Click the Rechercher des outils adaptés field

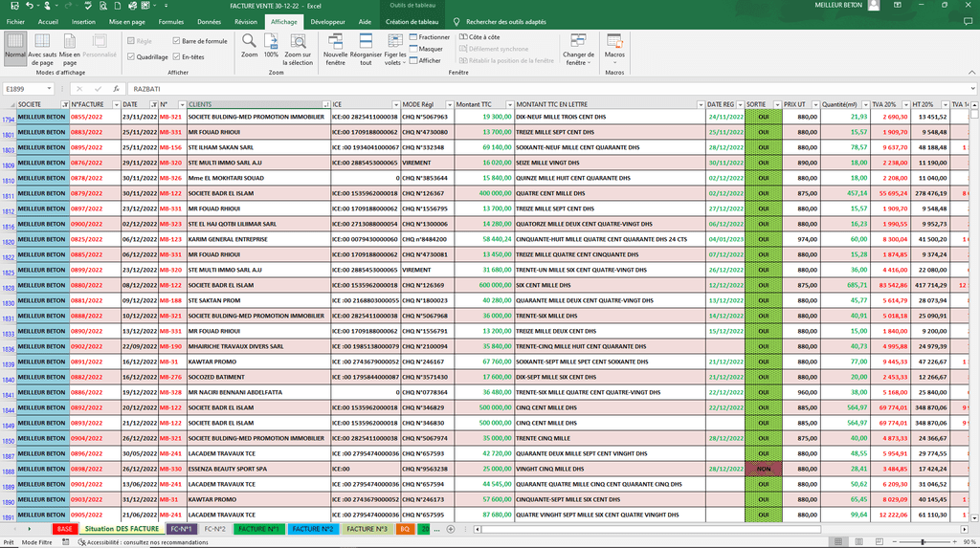pyautogui.click(x=505, y=22)
